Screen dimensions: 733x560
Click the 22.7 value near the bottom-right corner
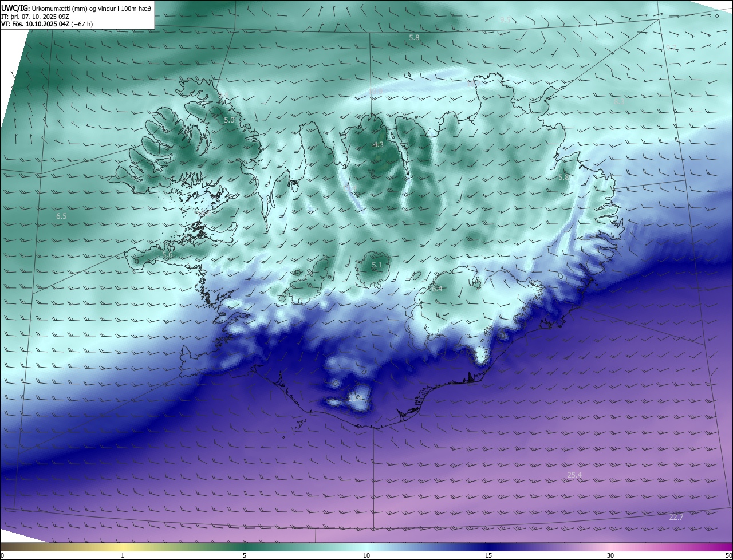point(676,518)
